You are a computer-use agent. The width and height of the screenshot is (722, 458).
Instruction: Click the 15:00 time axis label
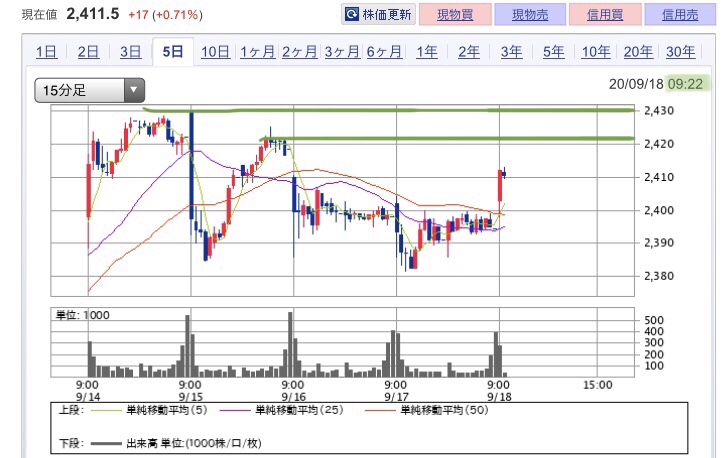click(598, 385)
